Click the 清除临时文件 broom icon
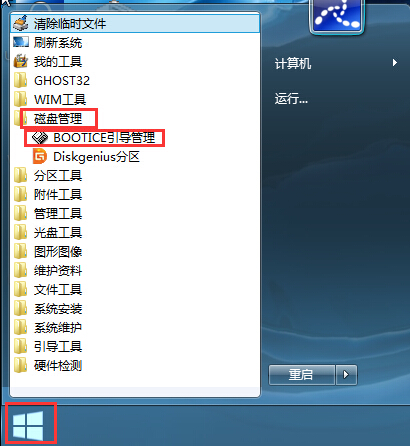This screenshot has width=410, height=446. pos(21,23)
